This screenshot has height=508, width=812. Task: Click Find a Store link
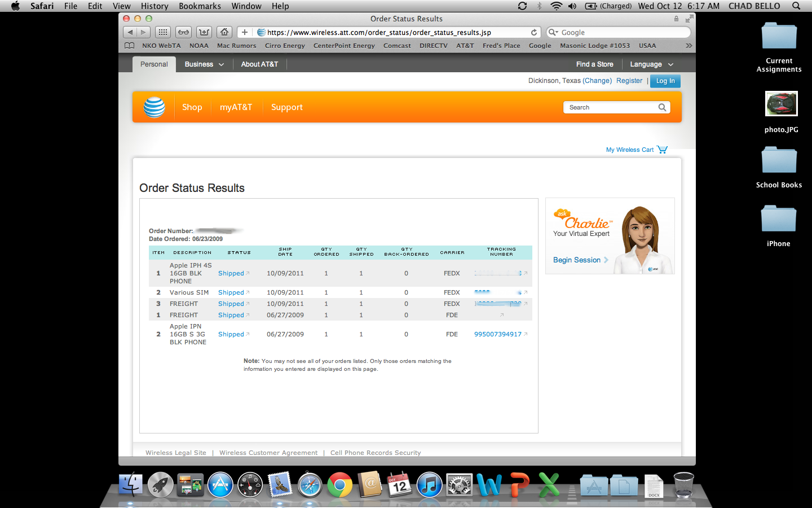pos(594,64)
